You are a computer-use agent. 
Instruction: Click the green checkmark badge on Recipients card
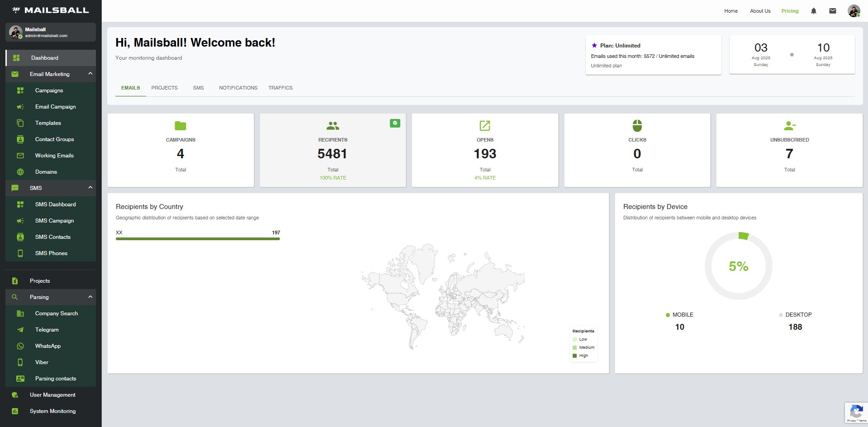(394, 123)
